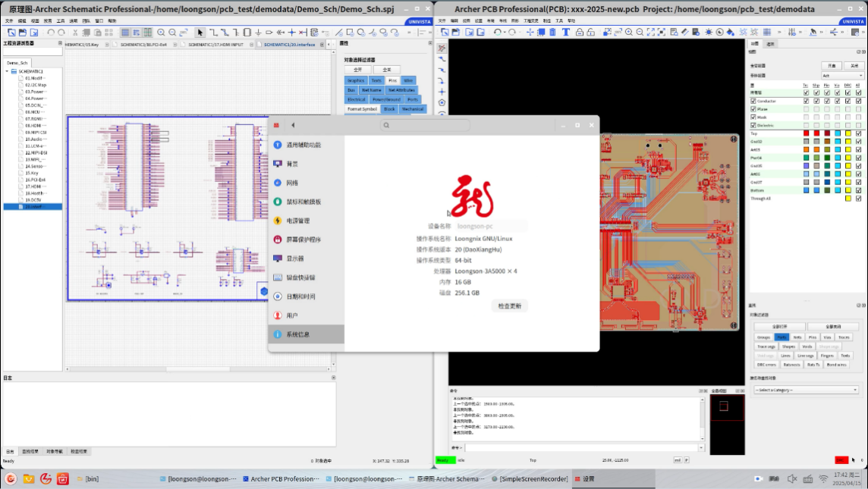This screenshot has width=868, height=489.
Task: Toggle the All checkbox for Top layer
Action: (x=858, y=133)
